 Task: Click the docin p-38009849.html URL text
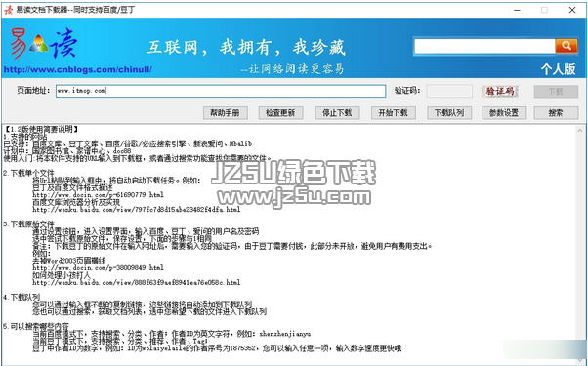tap(98, 267)
